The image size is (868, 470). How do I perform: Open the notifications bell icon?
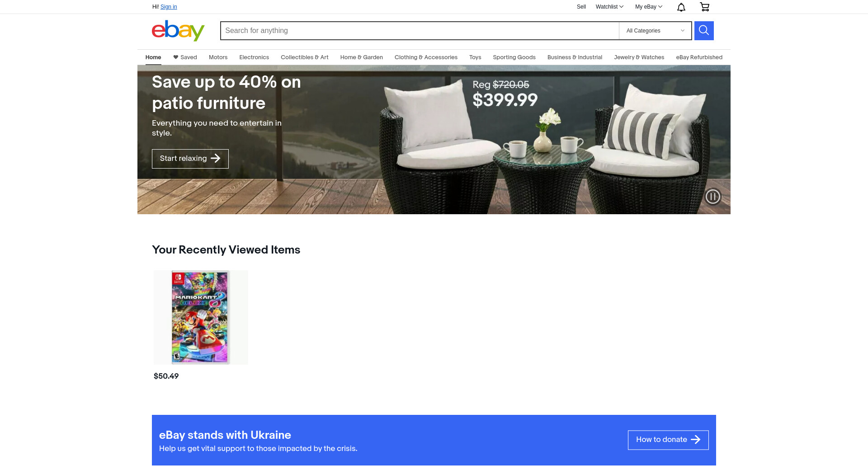click(x=681, y=7)
